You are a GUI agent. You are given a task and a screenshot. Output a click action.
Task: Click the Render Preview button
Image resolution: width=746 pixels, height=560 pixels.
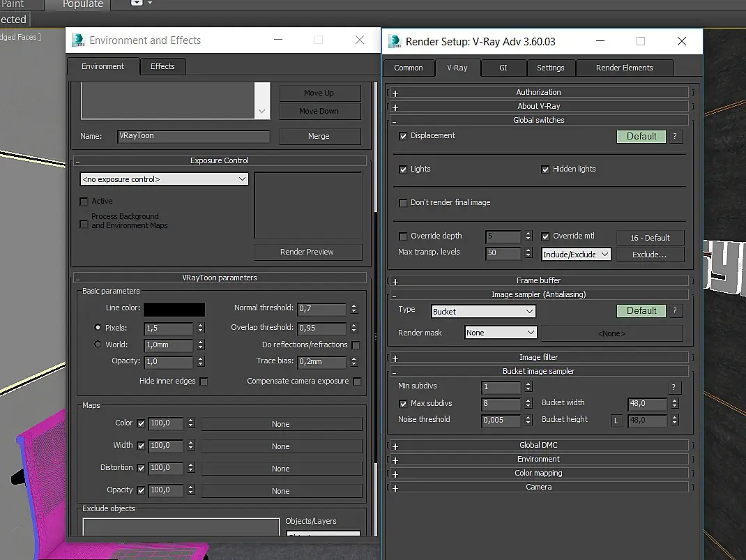pos(307,252)
